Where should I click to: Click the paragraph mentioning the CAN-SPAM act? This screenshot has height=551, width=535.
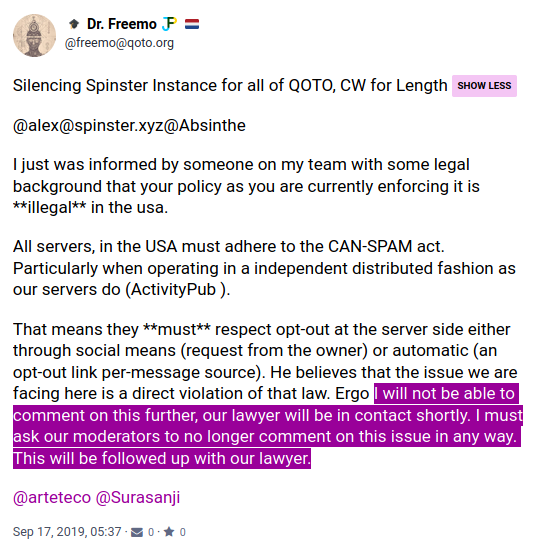[264, 268]
